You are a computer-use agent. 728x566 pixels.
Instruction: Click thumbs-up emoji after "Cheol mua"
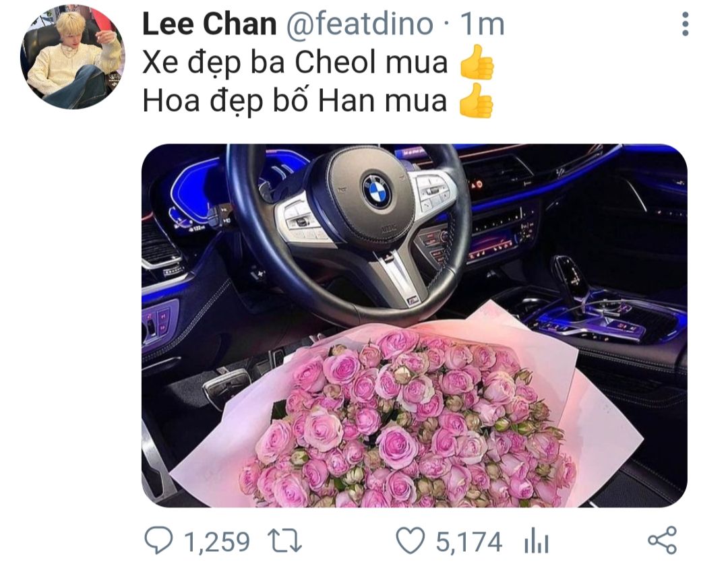pyautogui.click(x=477, y=62)
